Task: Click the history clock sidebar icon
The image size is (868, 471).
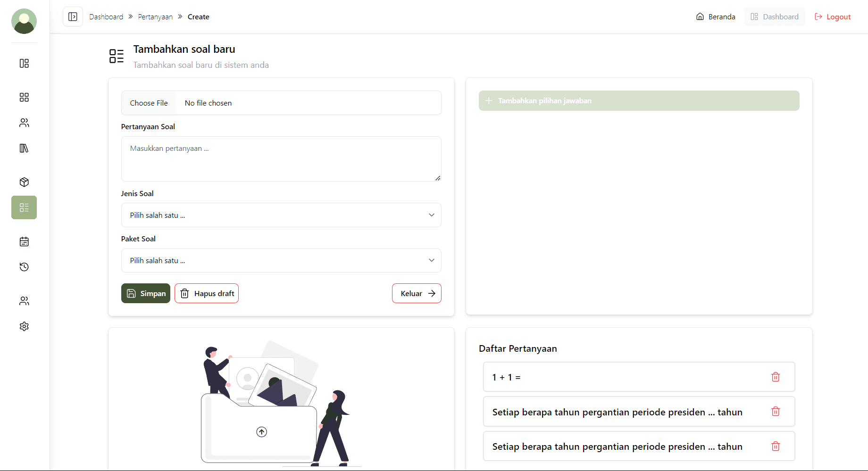Action: pos(24,267)
